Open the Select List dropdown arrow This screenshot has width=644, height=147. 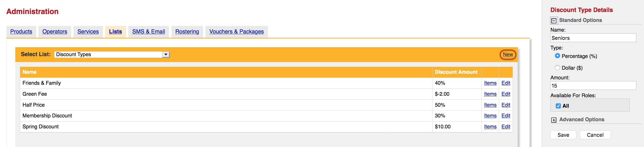[166, 54]
